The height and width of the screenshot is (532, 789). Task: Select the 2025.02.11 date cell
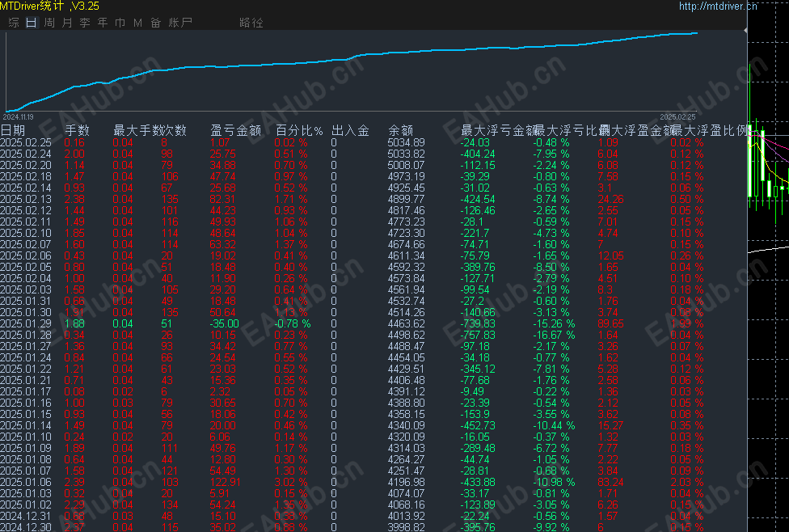pos(26,222)
